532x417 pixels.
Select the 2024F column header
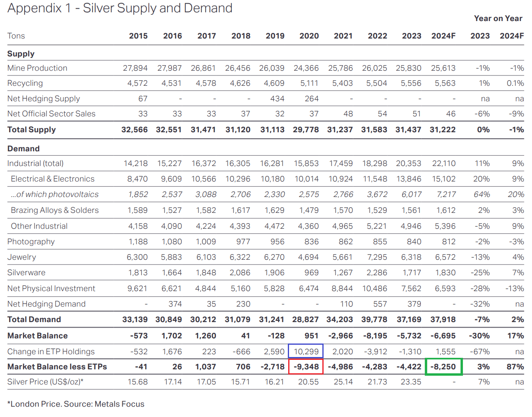pos(444,36)
